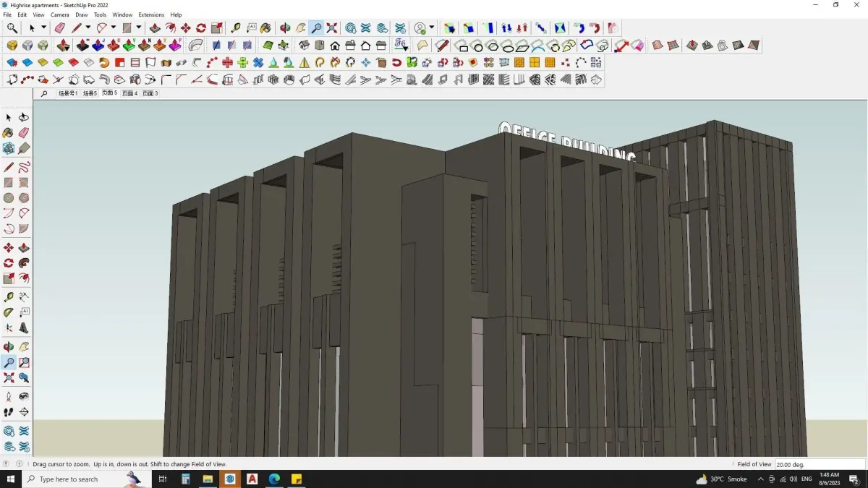Click the highlighted Zoom tool in top toolbar

[316, 28]
